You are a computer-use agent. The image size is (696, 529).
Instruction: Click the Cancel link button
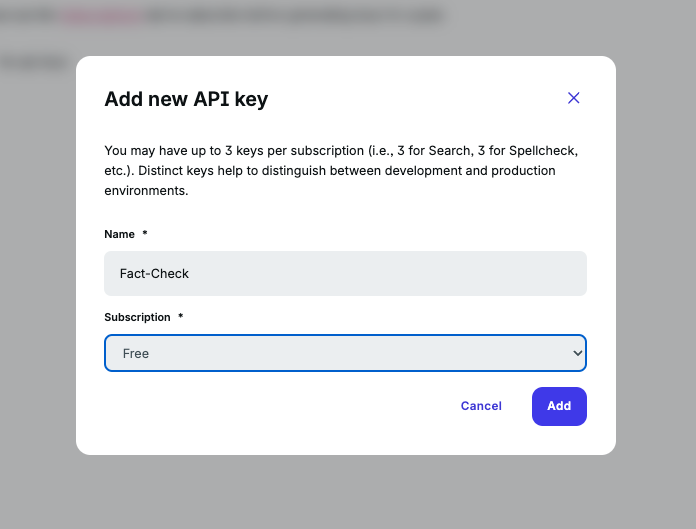tap(481, 406)
